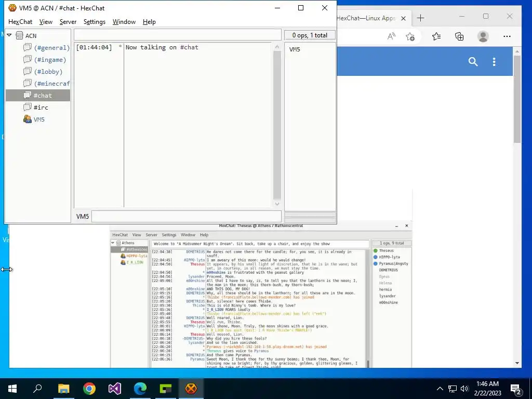Open the notification center icon
This screenshot has height=399, width=532.
(516, 389)
